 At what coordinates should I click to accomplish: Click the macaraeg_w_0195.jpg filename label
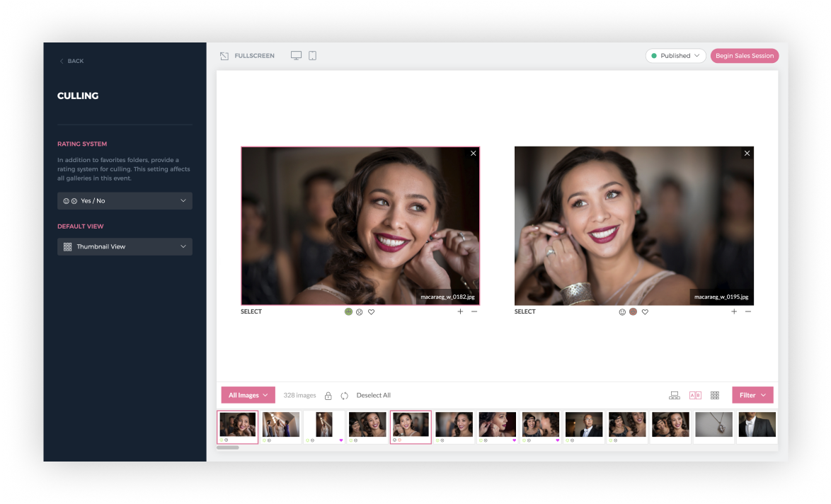pyautogui.click(x=721, y=297)
